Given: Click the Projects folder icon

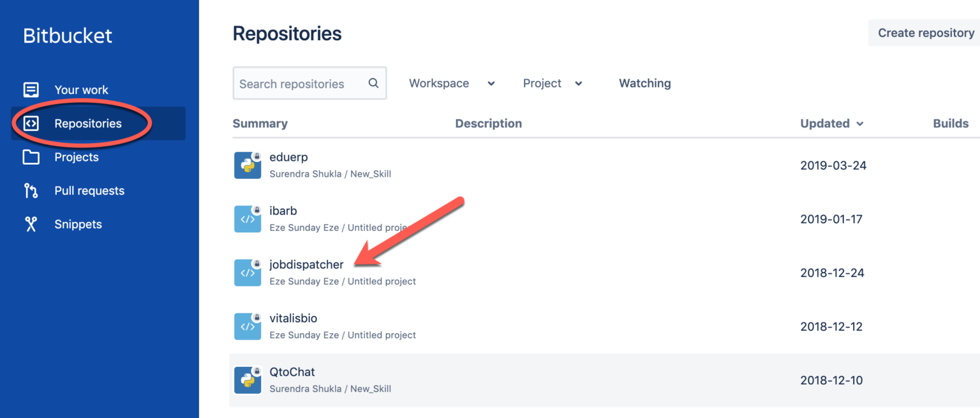Looking at the screenshot, I should click(x=30, y=157).
